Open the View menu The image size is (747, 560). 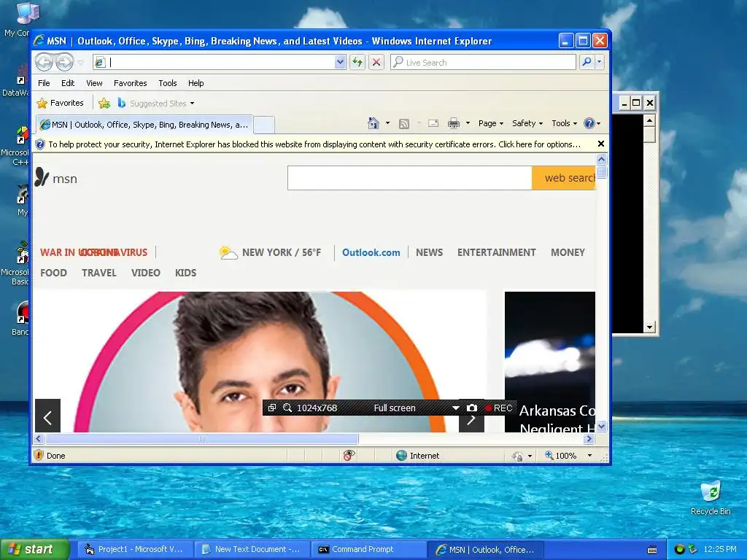pos(94,83)
